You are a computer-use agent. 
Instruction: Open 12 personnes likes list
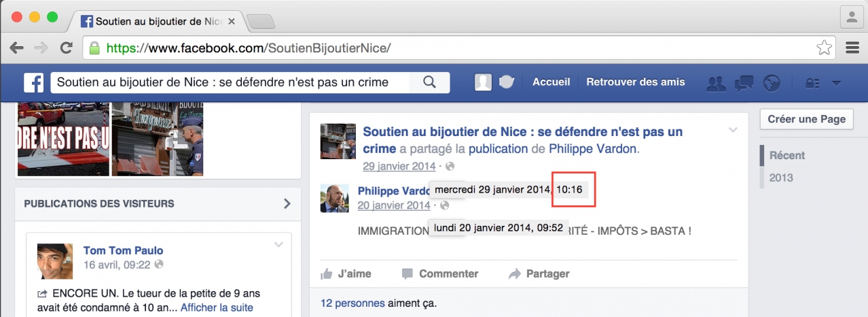[x=352, y=303]
